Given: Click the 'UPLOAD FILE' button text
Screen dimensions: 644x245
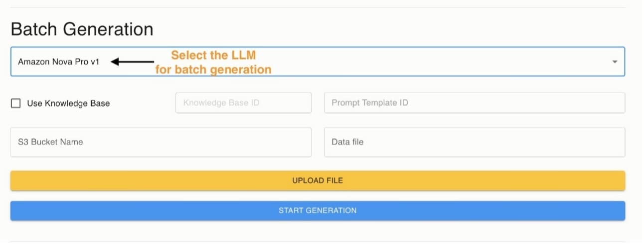Looking at the screenshot, I should coord(318,180).
